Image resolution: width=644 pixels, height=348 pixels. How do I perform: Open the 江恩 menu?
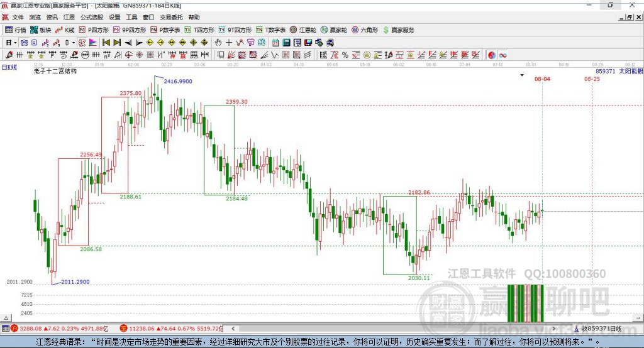coord(69,17)
